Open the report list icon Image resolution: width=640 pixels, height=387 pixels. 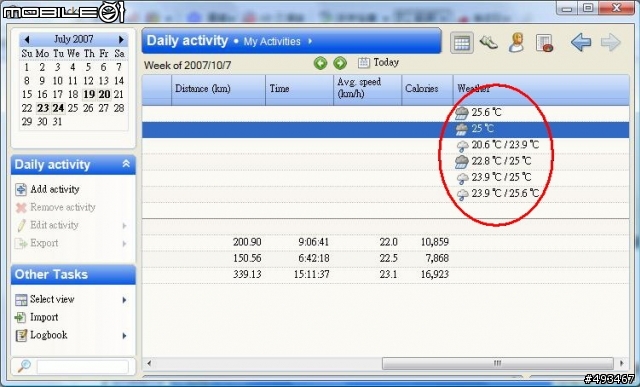pyautogui.click(x=544, y=43)
